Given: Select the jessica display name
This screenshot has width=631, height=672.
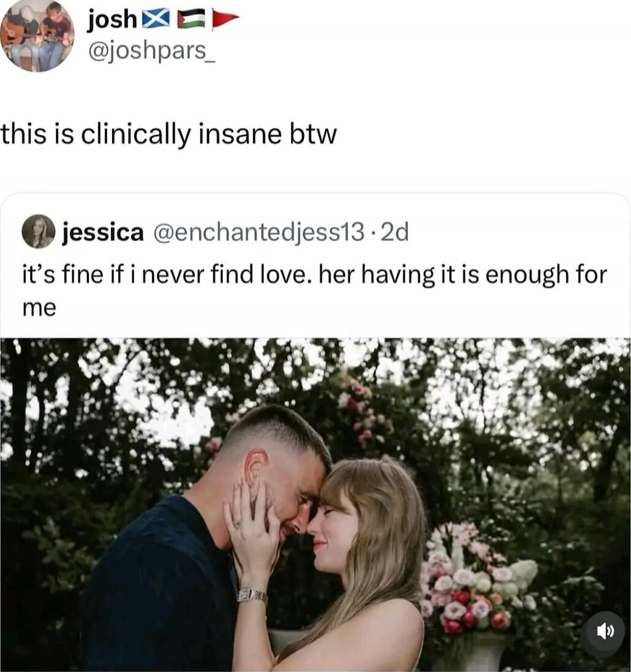Looking at the screenshot, I should point(103,232).
